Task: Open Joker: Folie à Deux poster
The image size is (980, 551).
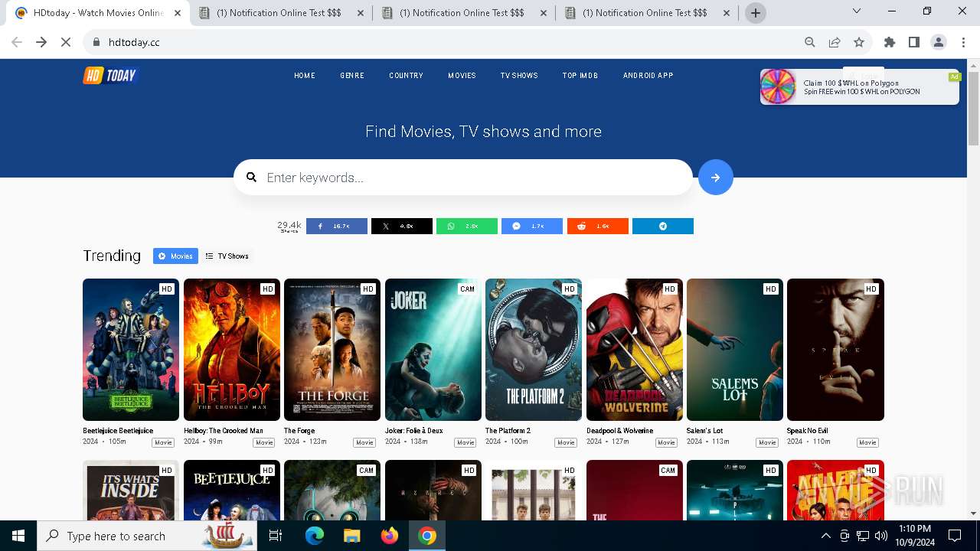Action: (433, 350)
